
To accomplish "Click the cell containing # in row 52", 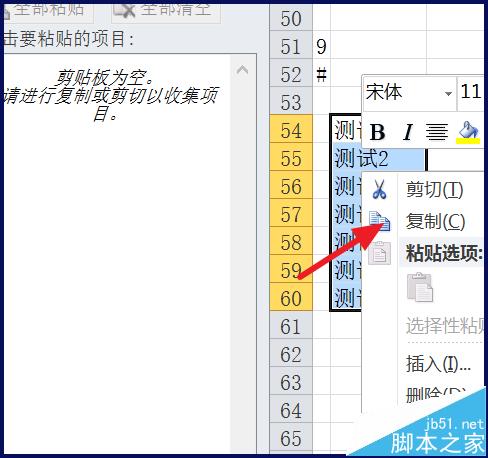I will point(321,74).
